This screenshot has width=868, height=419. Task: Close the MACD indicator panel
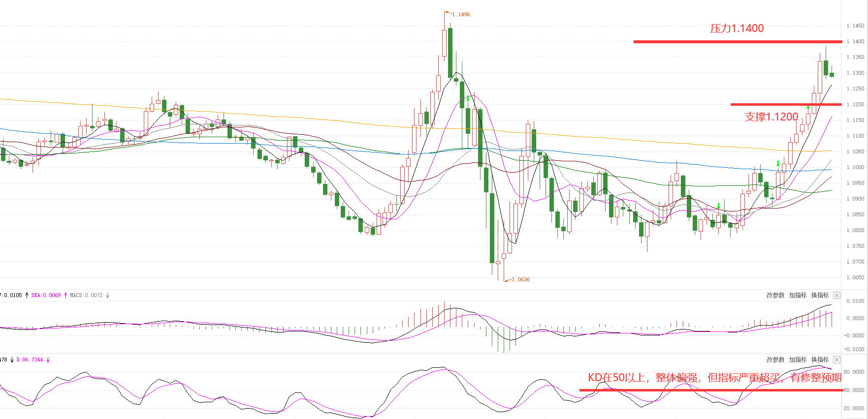(836, 295)
